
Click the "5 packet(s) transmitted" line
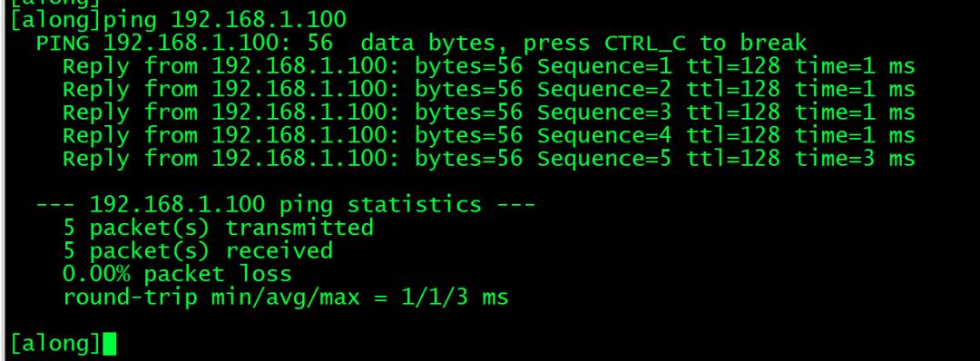(x=218, y=228)
